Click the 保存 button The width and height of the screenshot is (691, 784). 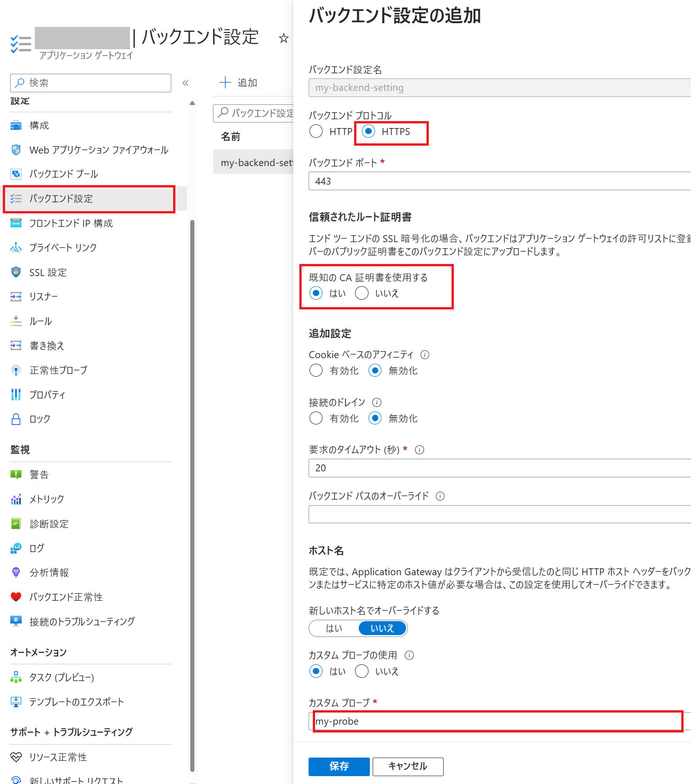pos(339,766)
